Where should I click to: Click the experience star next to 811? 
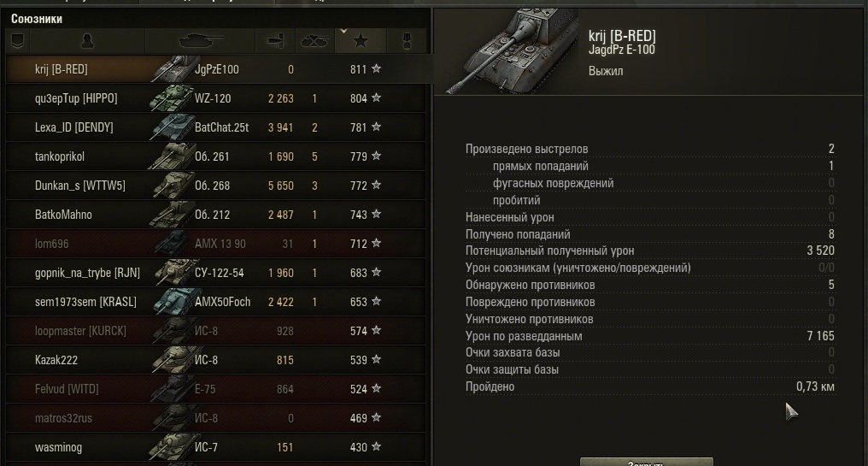click(x=377, y=68)
